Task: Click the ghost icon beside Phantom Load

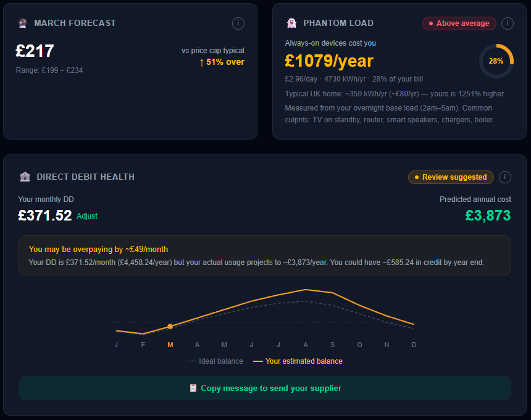Action: point(291,23)
